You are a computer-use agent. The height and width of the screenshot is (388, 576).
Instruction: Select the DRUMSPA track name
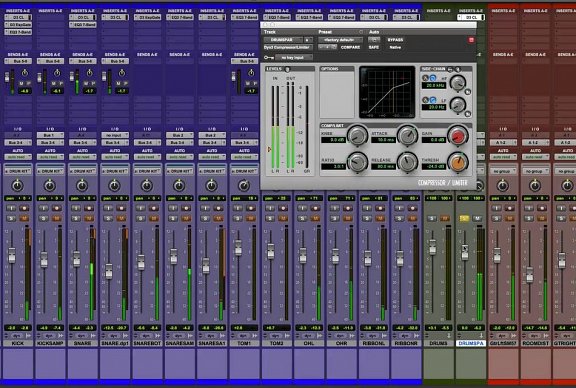(x=471, y=343)
